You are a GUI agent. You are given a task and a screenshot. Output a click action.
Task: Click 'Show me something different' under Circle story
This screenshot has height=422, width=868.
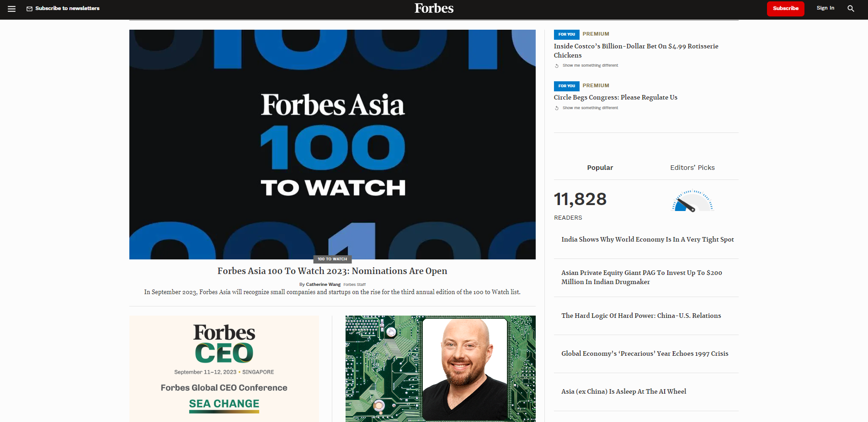click(x=590, y=108)
